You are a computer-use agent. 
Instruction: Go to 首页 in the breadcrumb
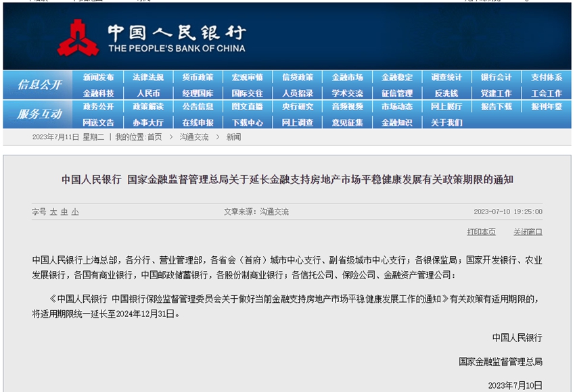click(x=154, y=137)
